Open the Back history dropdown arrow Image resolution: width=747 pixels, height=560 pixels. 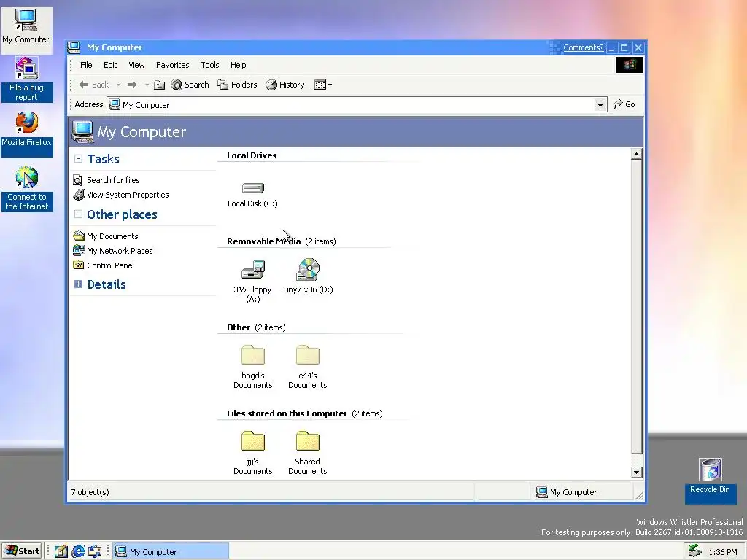tap(118, 85)
